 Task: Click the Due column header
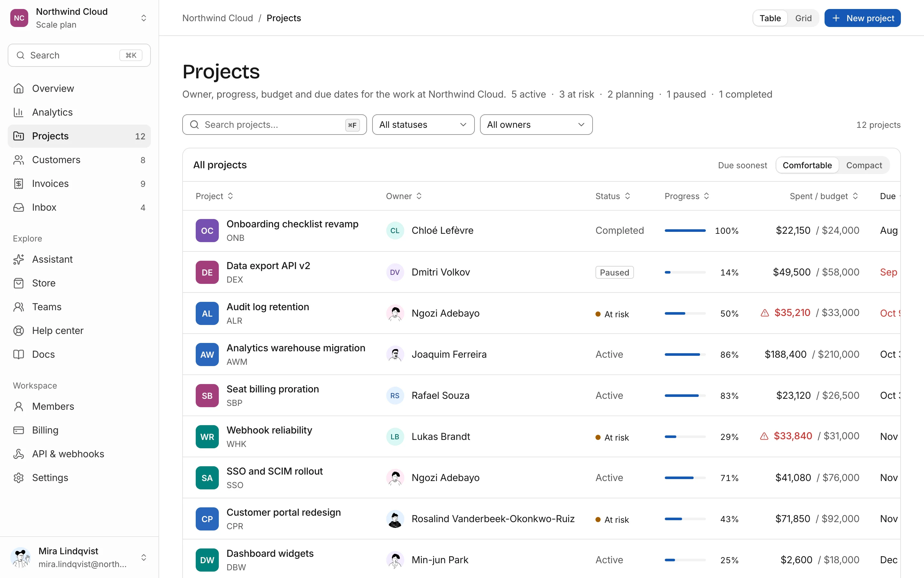tap(890, 196)
